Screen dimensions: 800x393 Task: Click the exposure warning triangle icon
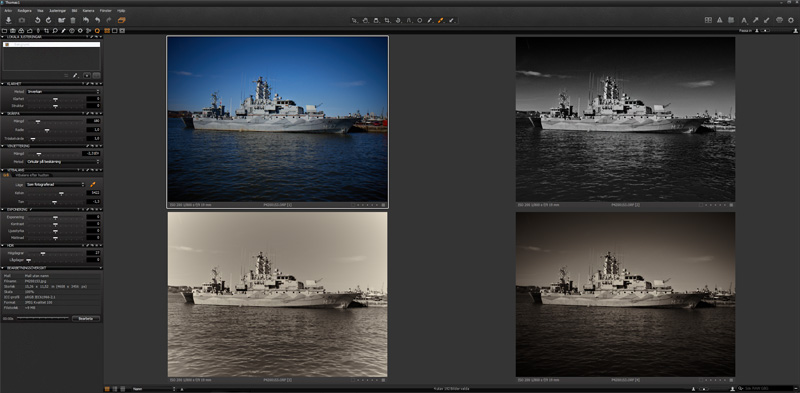click(719, 20)
